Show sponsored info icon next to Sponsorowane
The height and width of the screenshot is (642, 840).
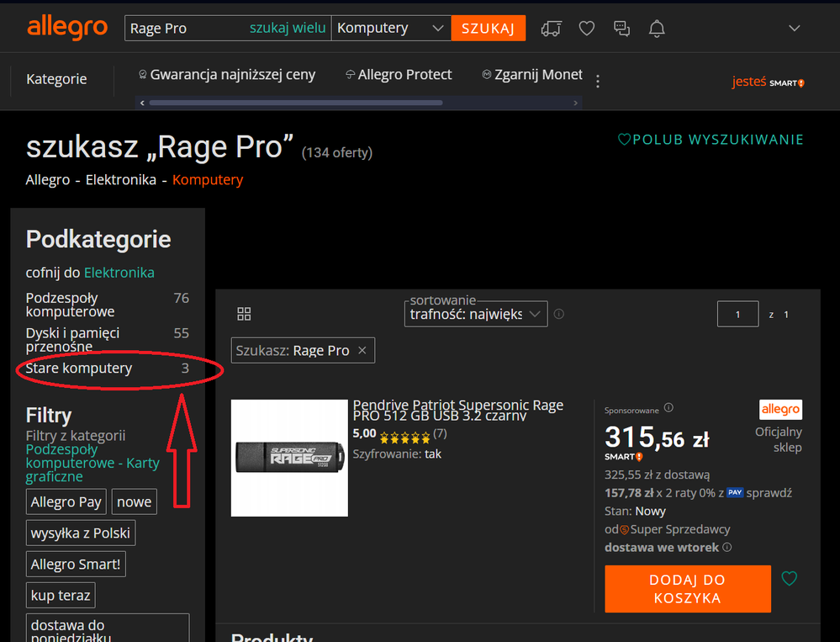[x=668, y=408]
